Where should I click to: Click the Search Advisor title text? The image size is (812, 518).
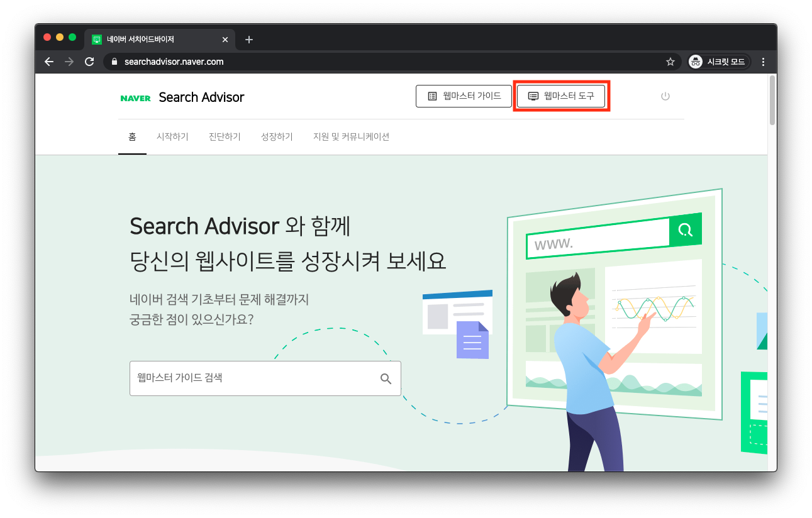coord(201,97)
